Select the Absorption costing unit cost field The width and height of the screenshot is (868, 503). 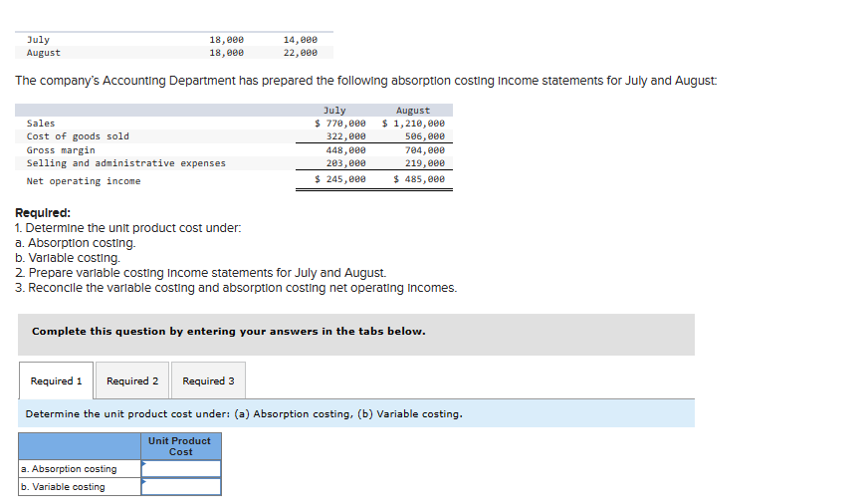(181, 469)
